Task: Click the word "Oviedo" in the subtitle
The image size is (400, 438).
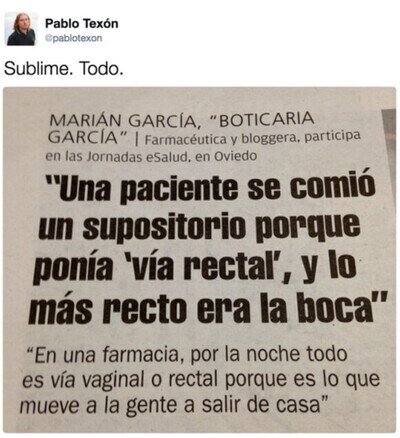Action: [x=235, y=156]
